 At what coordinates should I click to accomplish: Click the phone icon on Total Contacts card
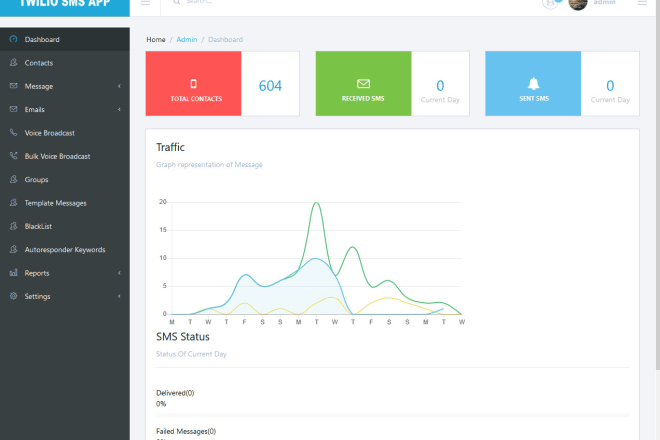click(194, 84)
